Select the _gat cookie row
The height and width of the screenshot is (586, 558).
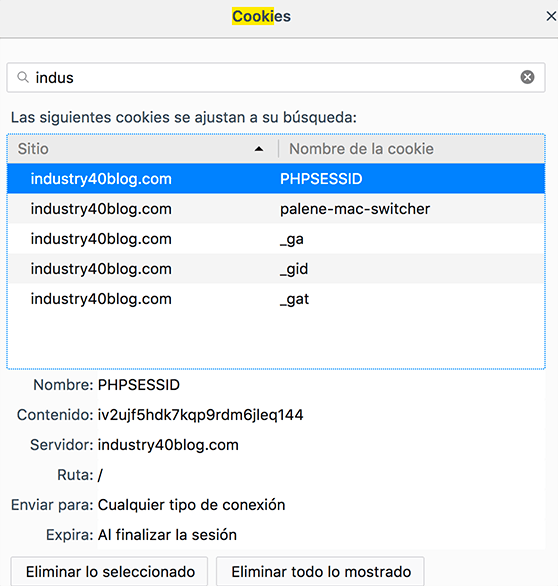pyautogui.click(x=276, y=298)
